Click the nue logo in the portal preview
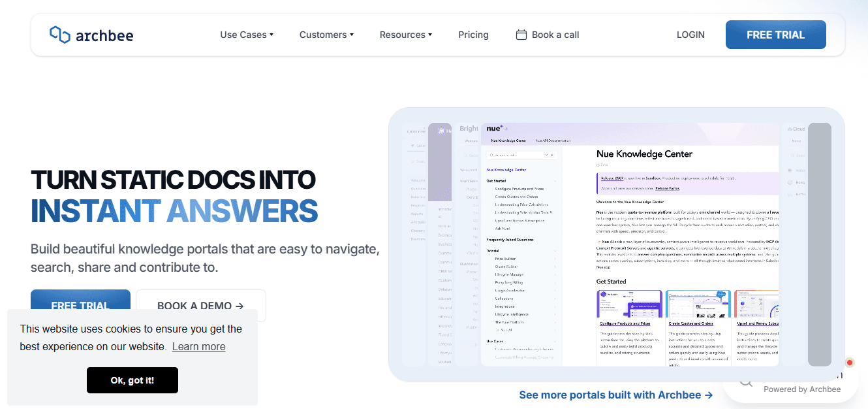The width and height of the screenshot is (868, 409). tap(495, 129)
